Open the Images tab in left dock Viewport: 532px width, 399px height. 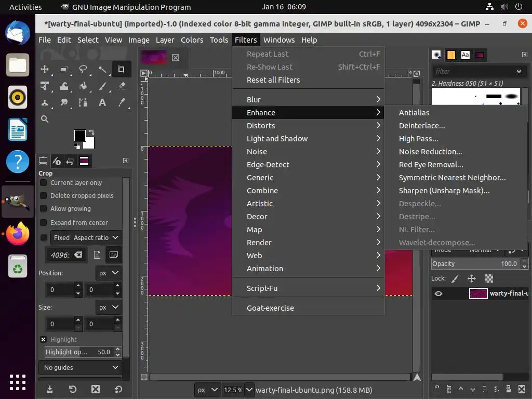click(84, 161)
